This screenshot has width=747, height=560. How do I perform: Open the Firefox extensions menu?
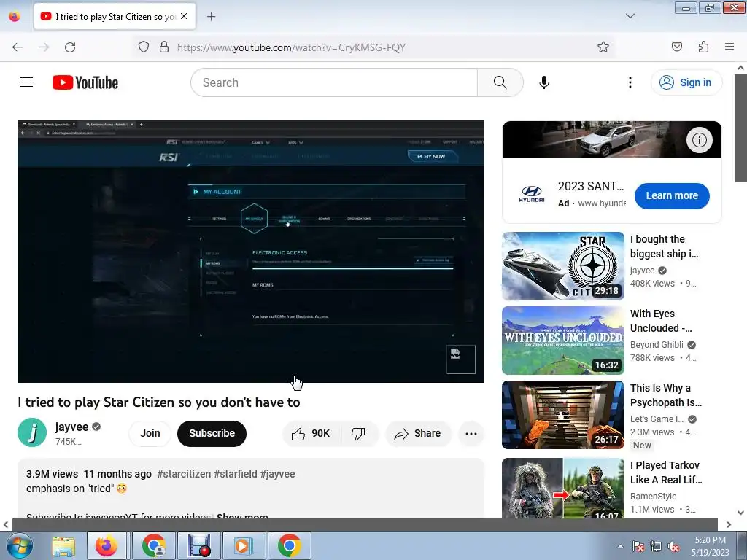[703, 47]
